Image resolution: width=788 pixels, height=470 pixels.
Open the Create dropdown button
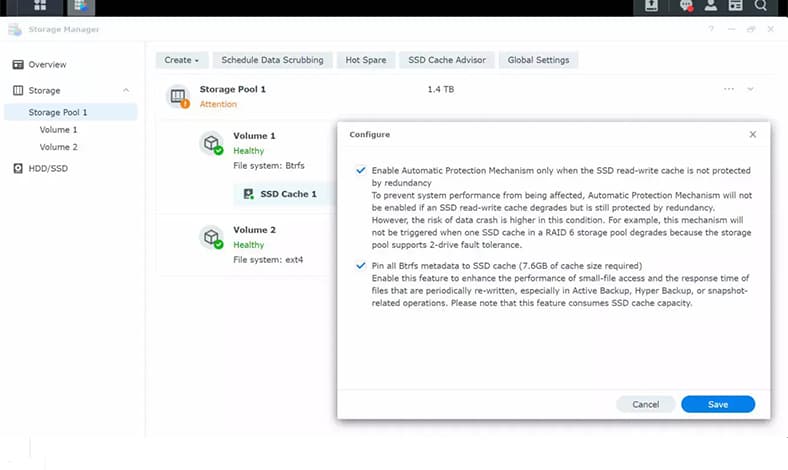click(x=181, y=60)
